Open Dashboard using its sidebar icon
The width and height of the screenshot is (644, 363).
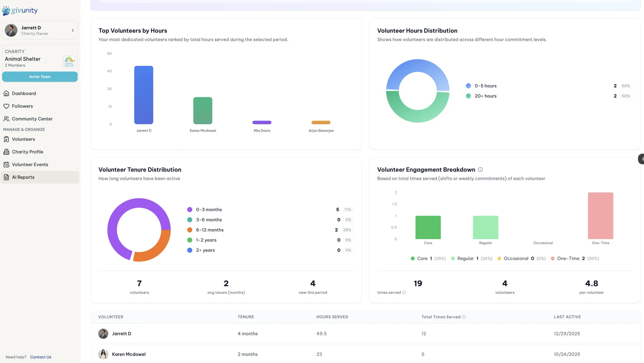[x=7, y=93]
